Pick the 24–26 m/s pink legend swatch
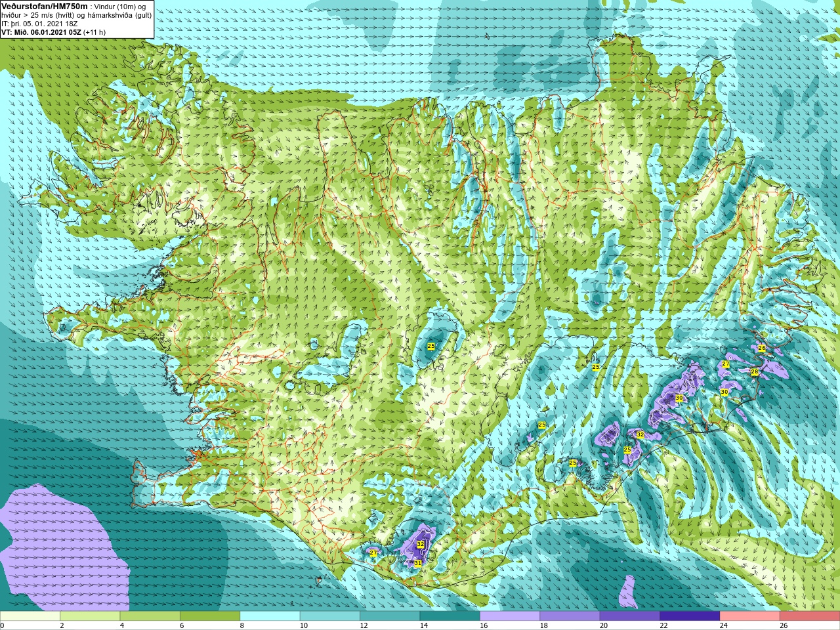Screen dimensions: 840x630 [x=750, y=616]
